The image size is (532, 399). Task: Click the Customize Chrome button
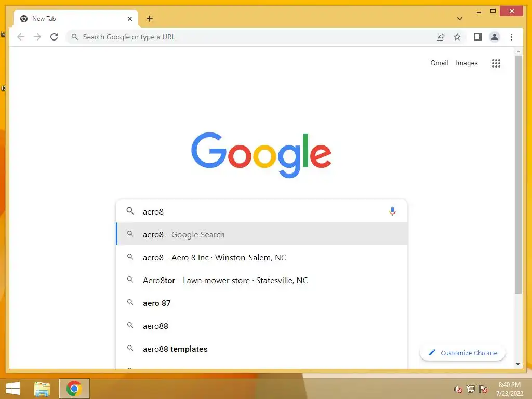point(462,353)
